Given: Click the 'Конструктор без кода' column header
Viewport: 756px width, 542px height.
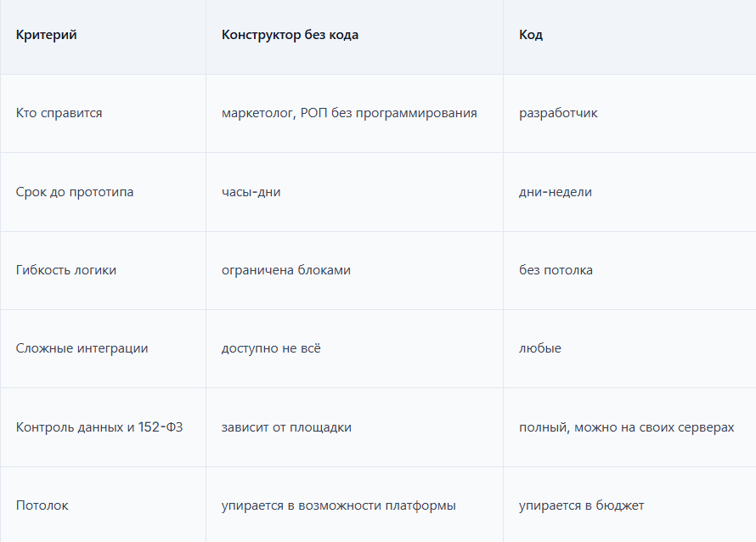Looking at the screenshot, I should click(x=290, y=35).
